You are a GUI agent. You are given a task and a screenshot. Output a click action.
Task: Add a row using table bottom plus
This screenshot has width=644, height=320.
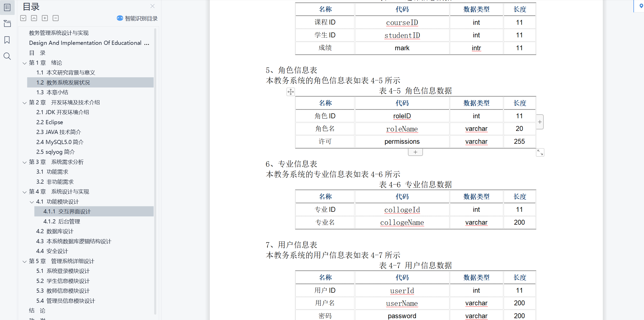(415, 152)
